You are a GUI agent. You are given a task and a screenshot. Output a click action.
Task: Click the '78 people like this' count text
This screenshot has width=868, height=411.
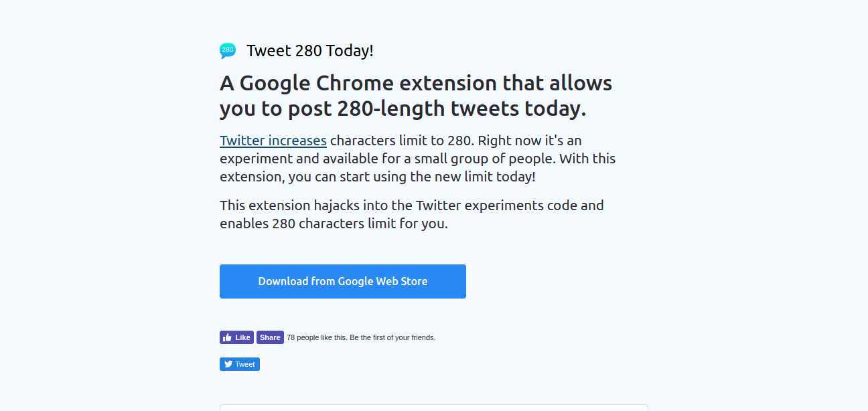pyautogui.click(x=317, y=337)
